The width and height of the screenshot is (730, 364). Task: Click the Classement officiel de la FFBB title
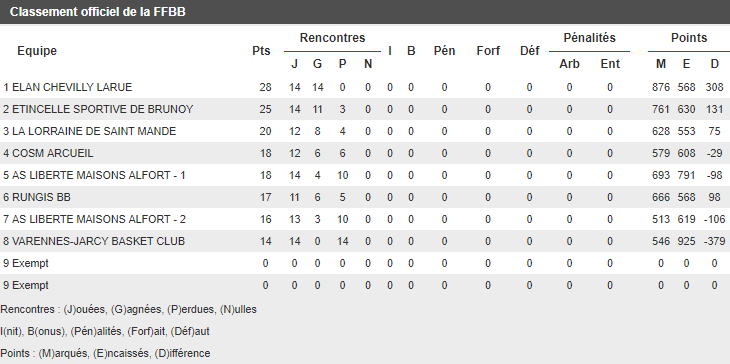[x=98, y=12]
